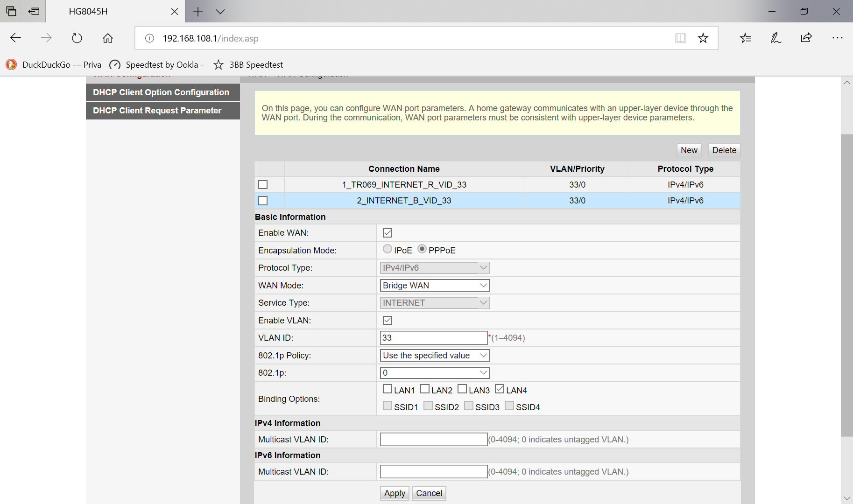Open DuckDuckGo favorite bookmark
This screenshot has height=504, width=853.
[54, 65]
